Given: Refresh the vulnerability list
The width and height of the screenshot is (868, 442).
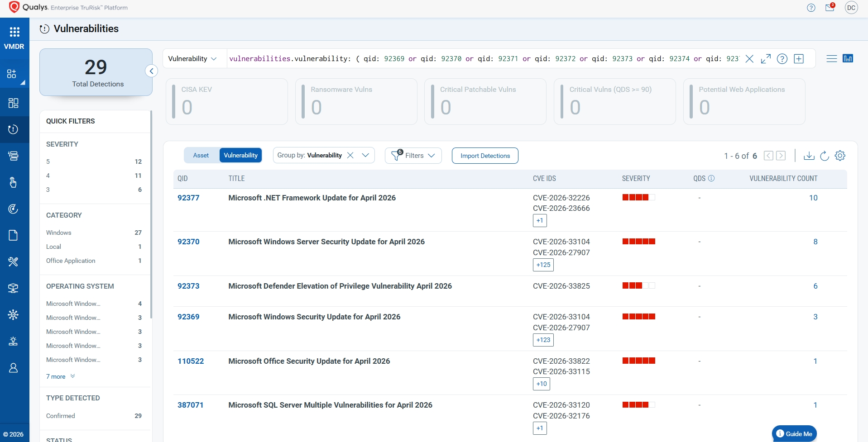Looking at the screenshot, I should [825, 156].
